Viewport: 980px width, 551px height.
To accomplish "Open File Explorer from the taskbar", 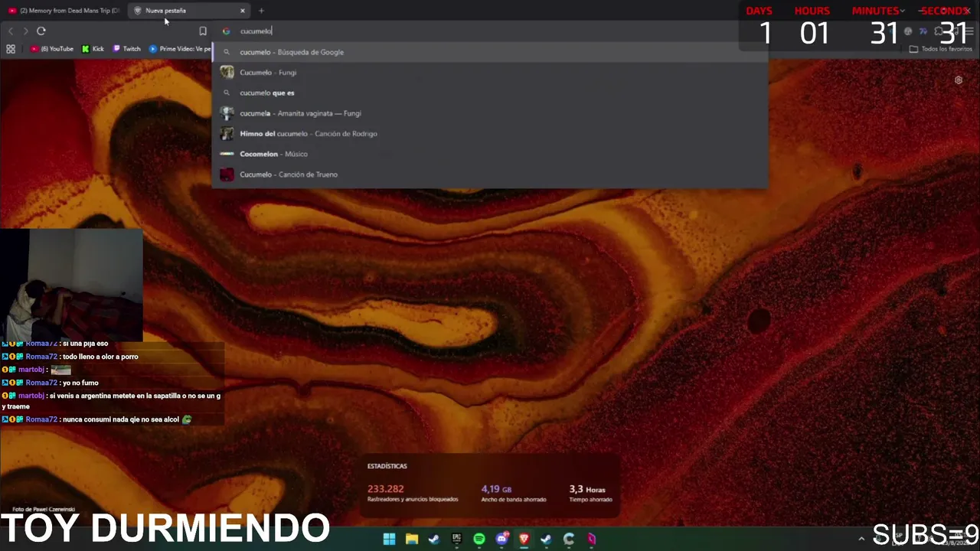I will pyautogui.click(x=411, y=539).
